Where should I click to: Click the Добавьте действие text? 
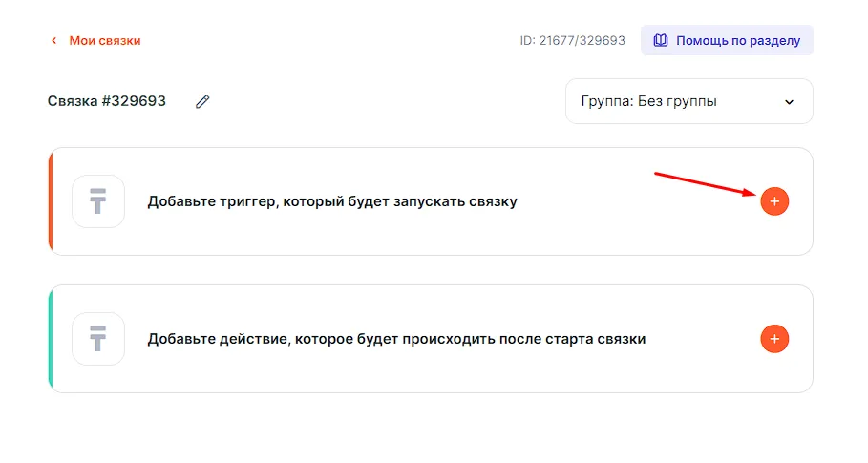coord(396,339)
